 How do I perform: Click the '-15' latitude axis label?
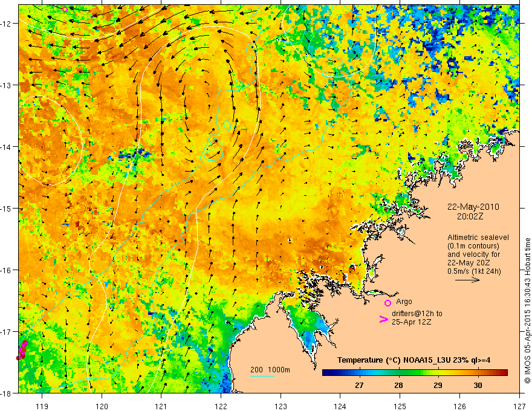6,208
